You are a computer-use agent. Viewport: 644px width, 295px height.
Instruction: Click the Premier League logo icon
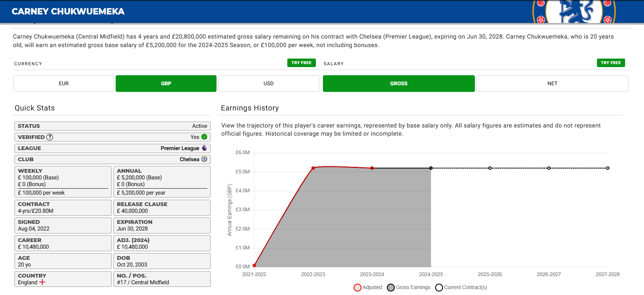(204, 148)
